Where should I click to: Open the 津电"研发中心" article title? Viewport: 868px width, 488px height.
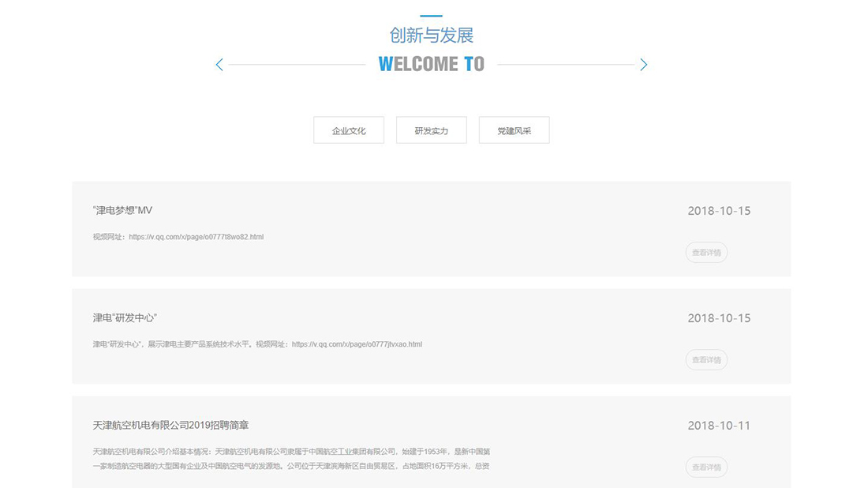[125, 318]
